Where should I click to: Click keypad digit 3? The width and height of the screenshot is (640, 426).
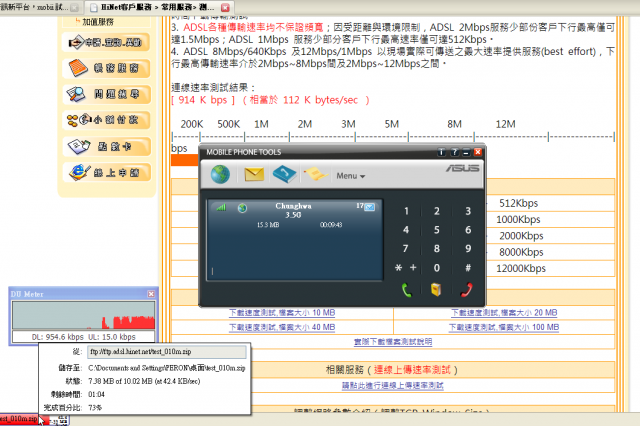click(x=468, y=211)
